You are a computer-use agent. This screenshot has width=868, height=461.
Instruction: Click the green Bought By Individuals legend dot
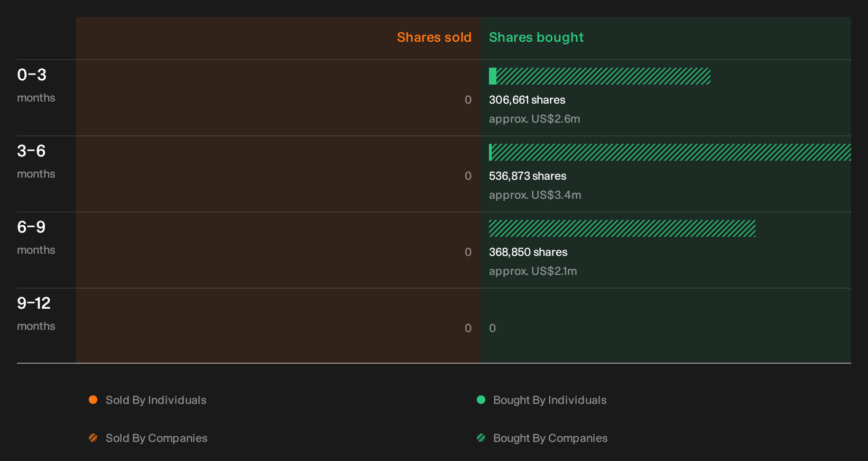[481, 400]
